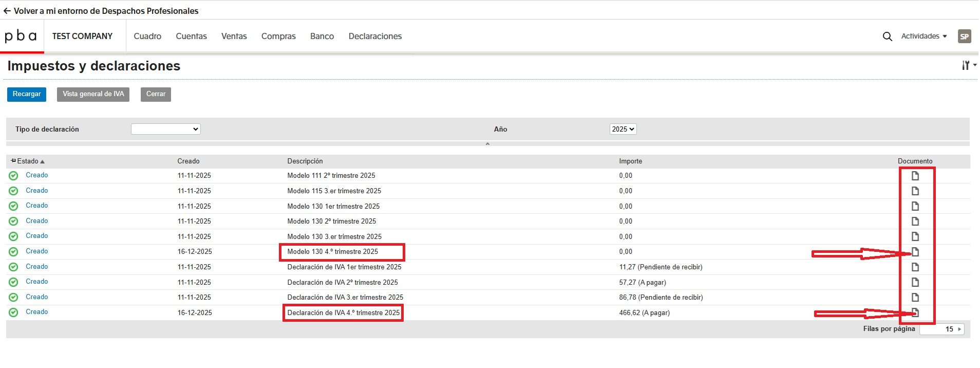980x368 pixels.
Task: Open document for Modelo 130 4.º trimestre 2025
Action: 915,252
